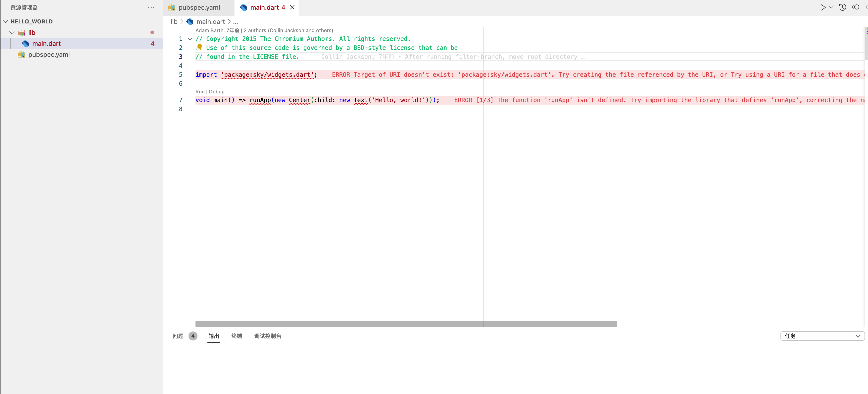The image size is (868, 394).
Task: Fold the comment block using line 1 chevron
Action: (x=190, y=39)
